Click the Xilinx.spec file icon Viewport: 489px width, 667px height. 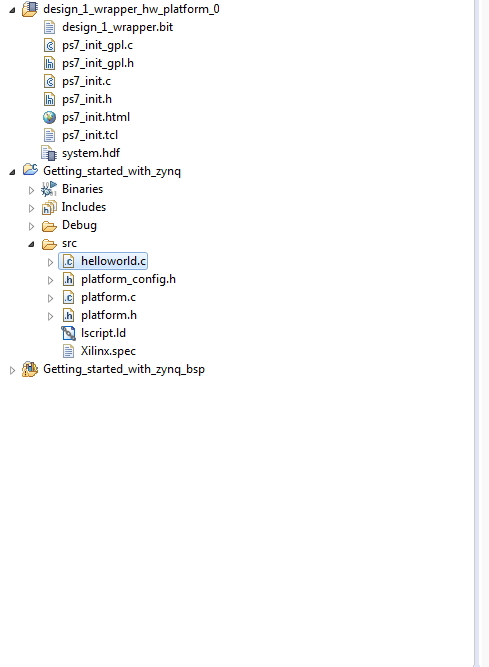pyautogui.click(x=68, y=351)
